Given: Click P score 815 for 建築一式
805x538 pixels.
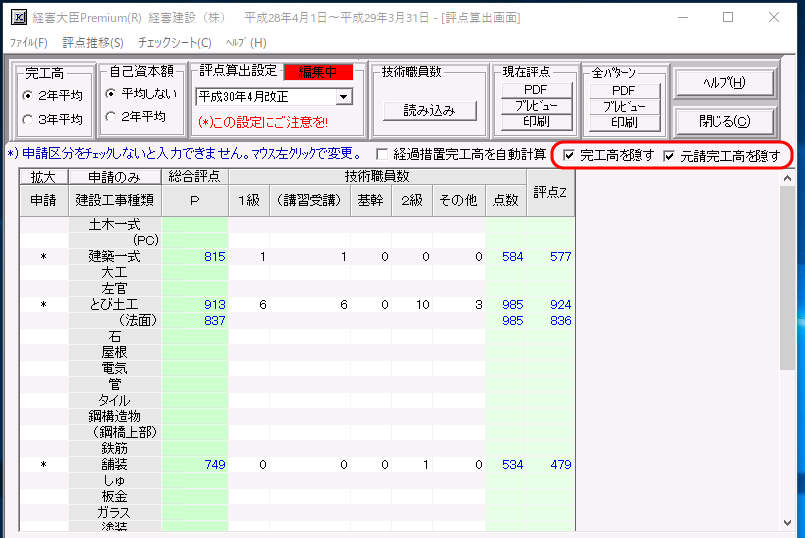Looking at the screenshot, I should 195,257.
